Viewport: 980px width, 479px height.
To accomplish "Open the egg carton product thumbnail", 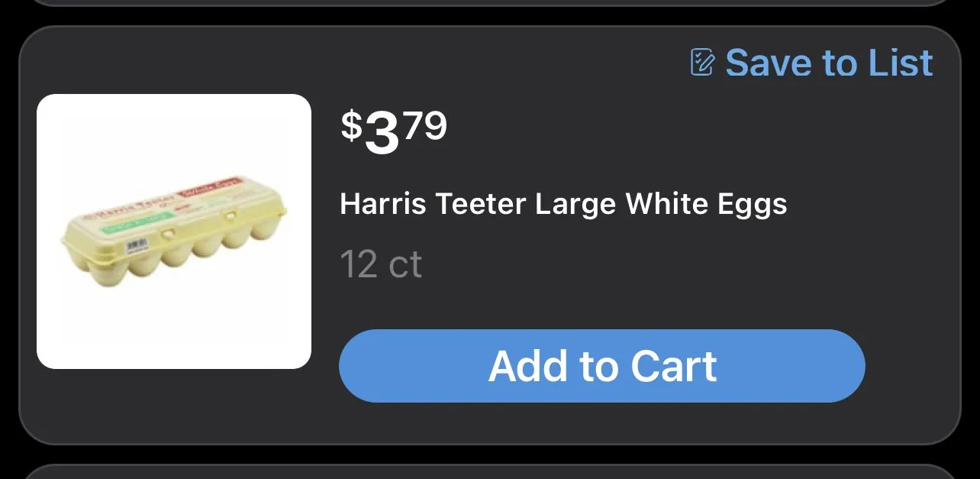I will click(174, 231).
